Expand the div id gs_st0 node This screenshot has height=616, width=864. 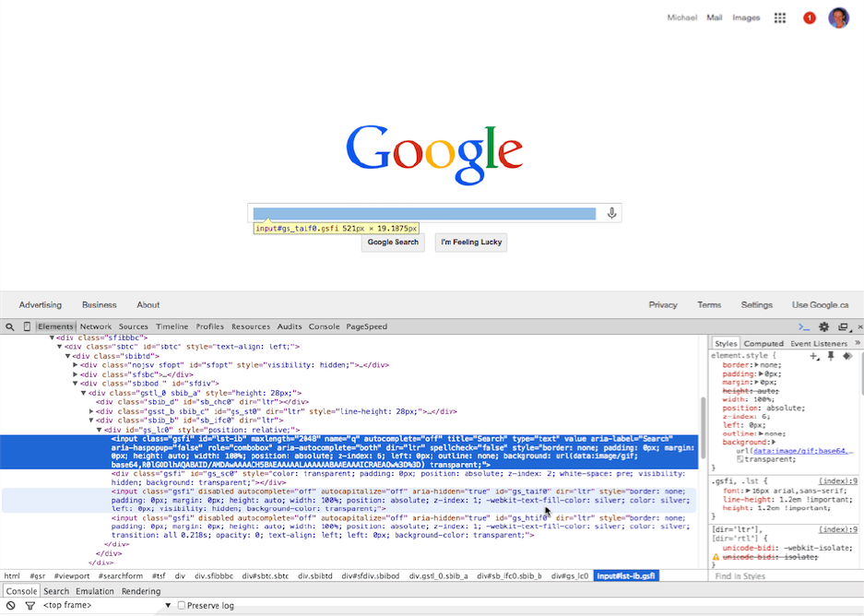tap(91, 411)
